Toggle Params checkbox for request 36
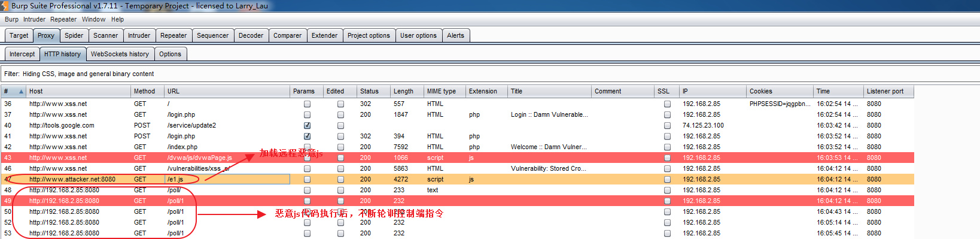This screenshot has width=980, height=239. coord(307,104)
